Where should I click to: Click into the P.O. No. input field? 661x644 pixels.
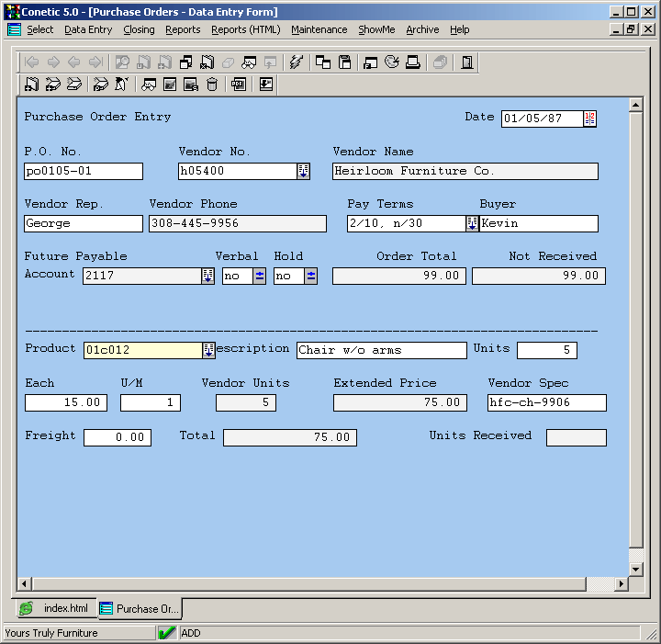pos(83,171)
